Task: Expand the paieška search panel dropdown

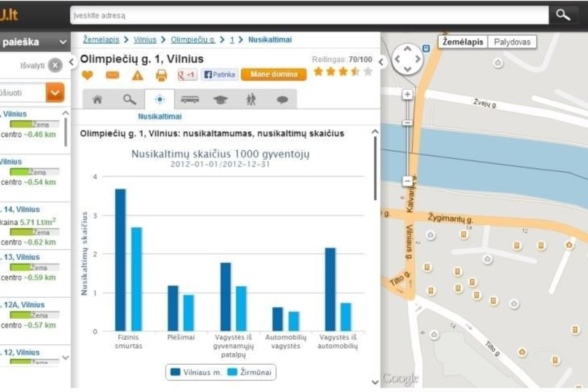Action: pos(63,42)
